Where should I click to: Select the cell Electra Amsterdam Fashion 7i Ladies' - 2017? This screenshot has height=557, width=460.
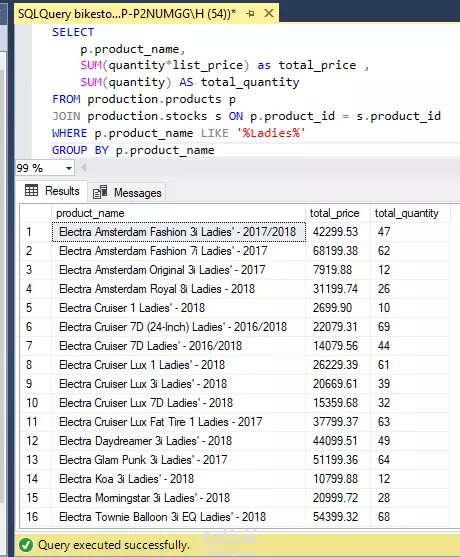click(x=179, y=251)
